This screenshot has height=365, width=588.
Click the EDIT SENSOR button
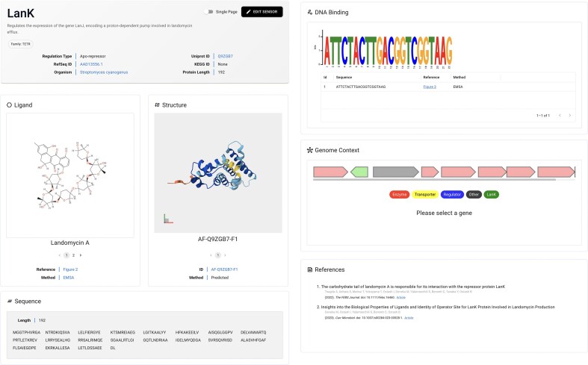(x=261, y=12)
